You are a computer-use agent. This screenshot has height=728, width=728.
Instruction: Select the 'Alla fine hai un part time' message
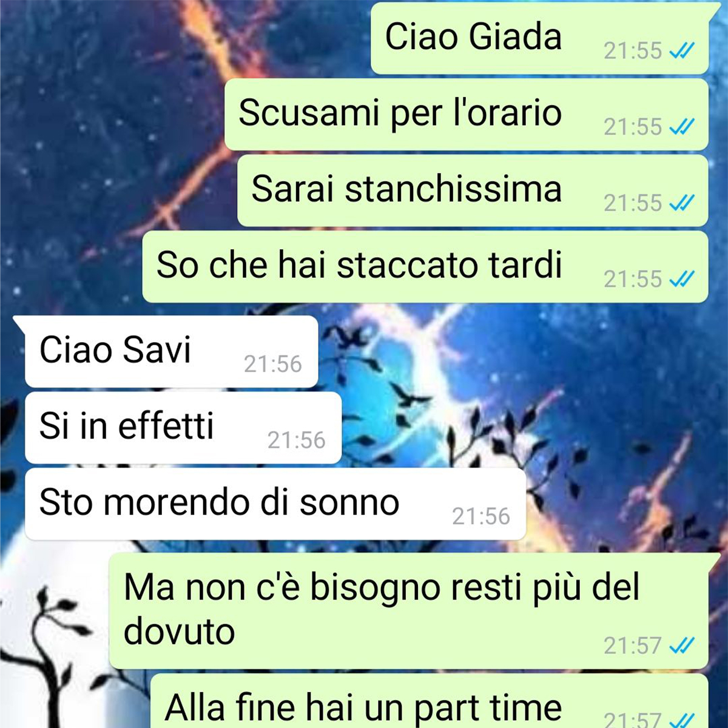coord(429,701)
